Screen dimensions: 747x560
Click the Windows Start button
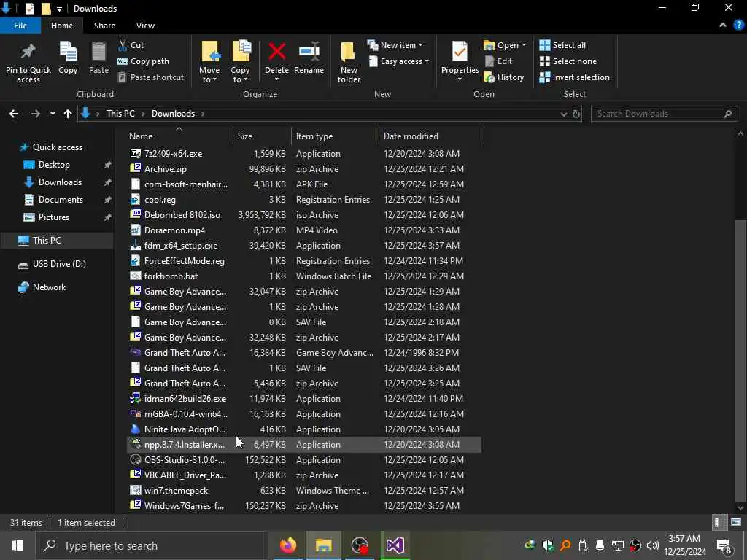(x=18, y=545)
